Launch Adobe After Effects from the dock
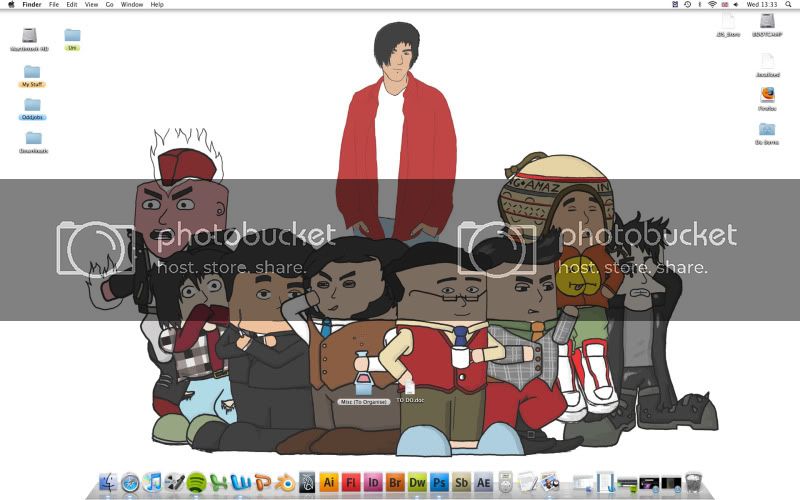 pyautogui.click(x=483, y=481)
